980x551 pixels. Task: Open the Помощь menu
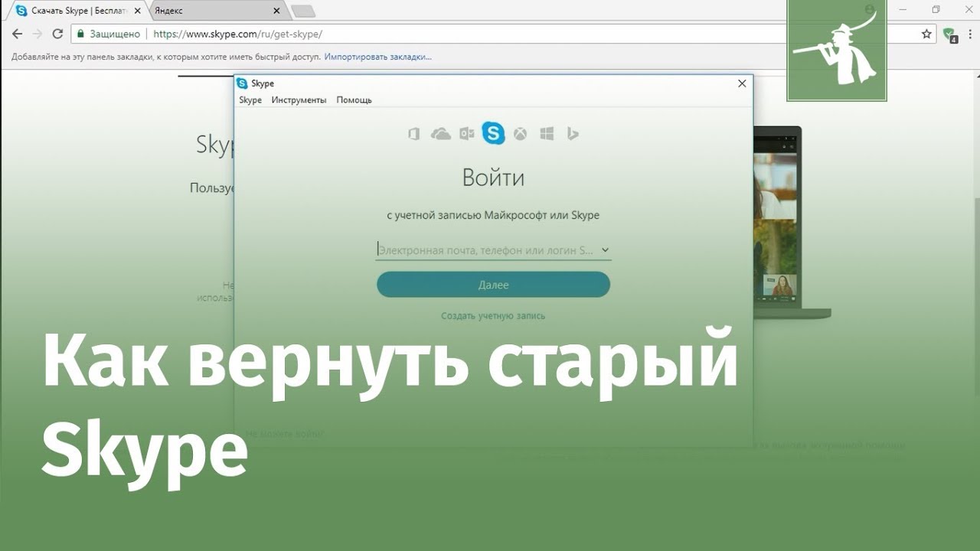click(x=354, y=100)
